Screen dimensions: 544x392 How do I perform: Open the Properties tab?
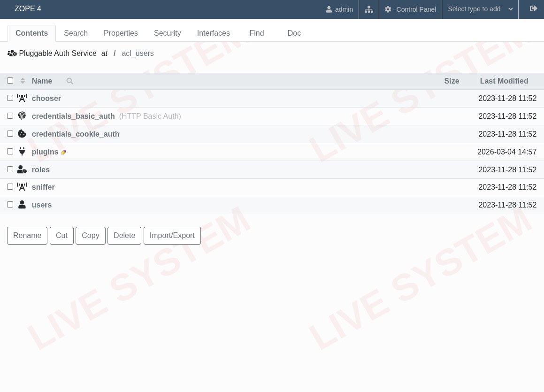pos(121,33)
